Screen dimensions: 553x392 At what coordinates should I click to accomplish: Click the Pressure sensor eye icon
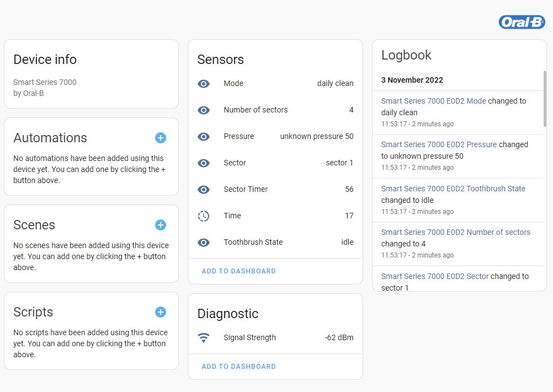point(204,136)
